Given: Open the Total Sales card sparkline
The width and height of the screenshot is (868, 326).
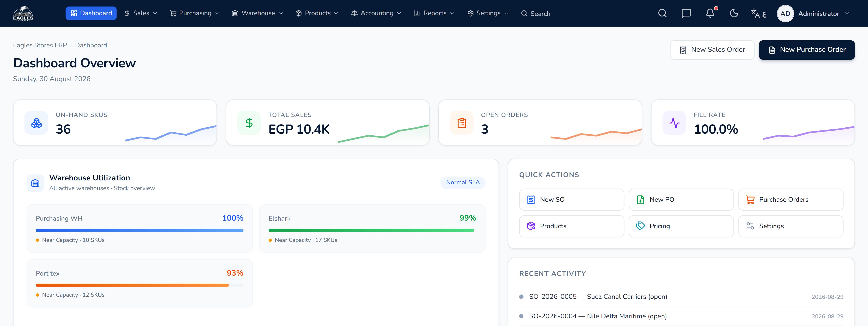Looking at the screenshot, I should coord(383,134).
